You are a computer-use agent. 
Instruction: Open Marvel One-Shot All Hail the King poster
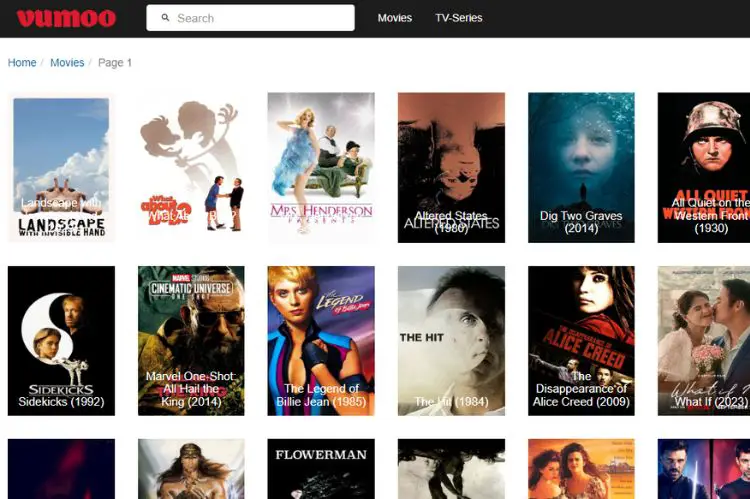(x=191, y=341)
